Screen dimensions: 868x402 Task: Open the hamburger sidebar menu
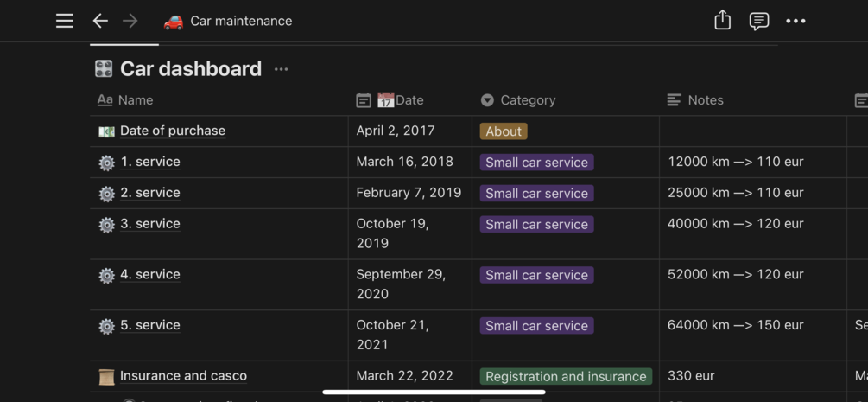tap(65, 21)
